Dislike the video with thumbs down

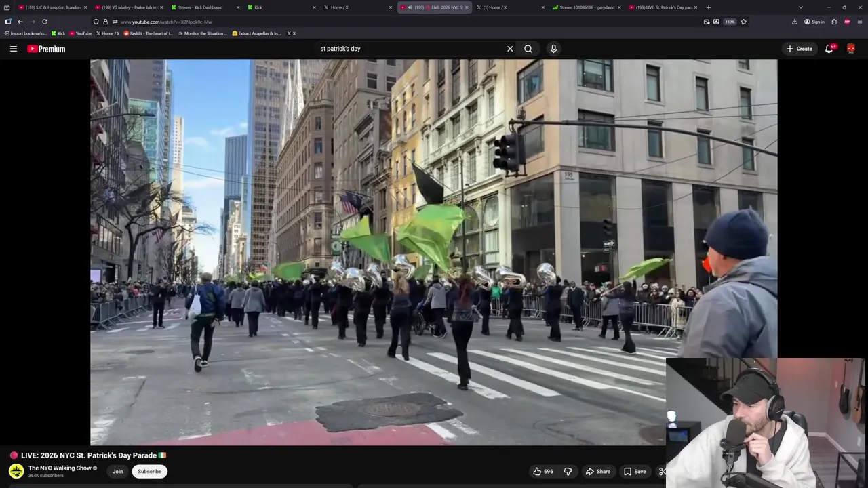pyautogui.click(x=568, y=472)
